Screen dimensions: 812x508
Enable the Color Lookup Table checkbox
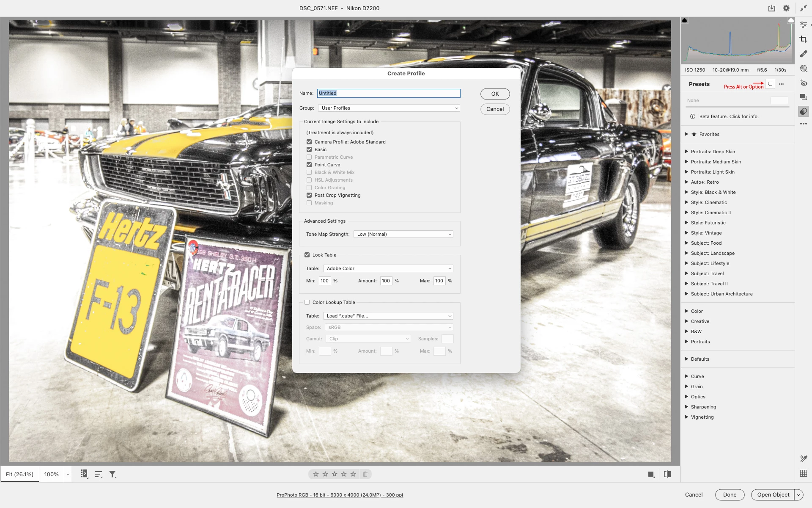tap(307, 302)
